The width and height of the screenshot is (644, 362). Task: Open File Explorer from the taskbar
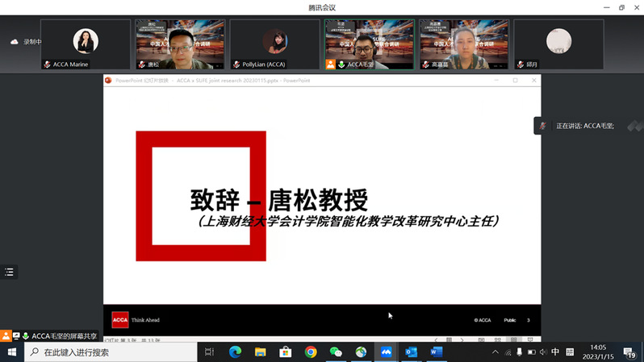pos(260,352)
